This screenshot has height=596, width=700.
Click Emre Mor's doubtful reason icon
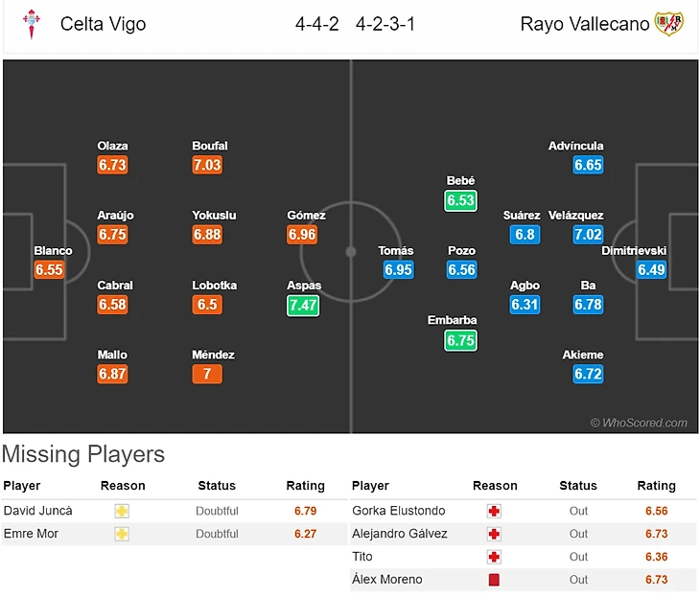(122, 534)
